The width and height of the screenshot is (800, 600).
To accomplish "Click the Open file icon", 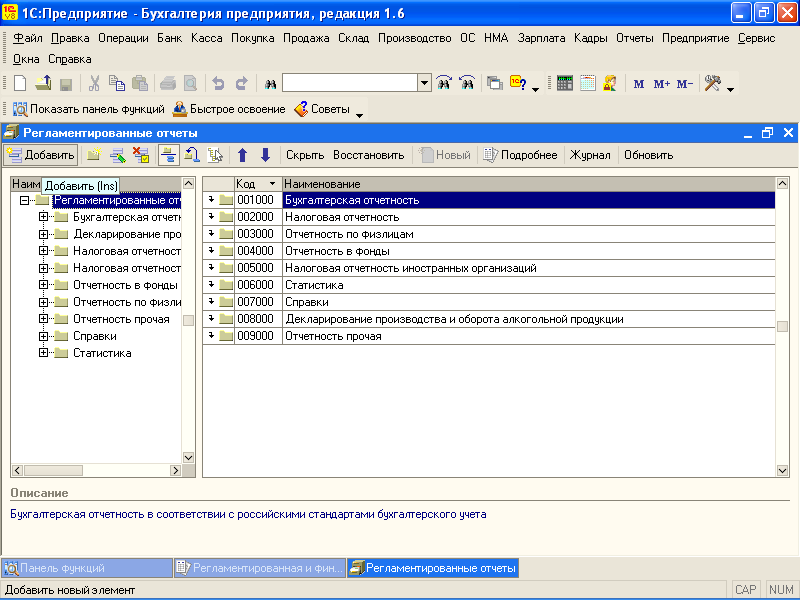I will [x=43, y=83].
